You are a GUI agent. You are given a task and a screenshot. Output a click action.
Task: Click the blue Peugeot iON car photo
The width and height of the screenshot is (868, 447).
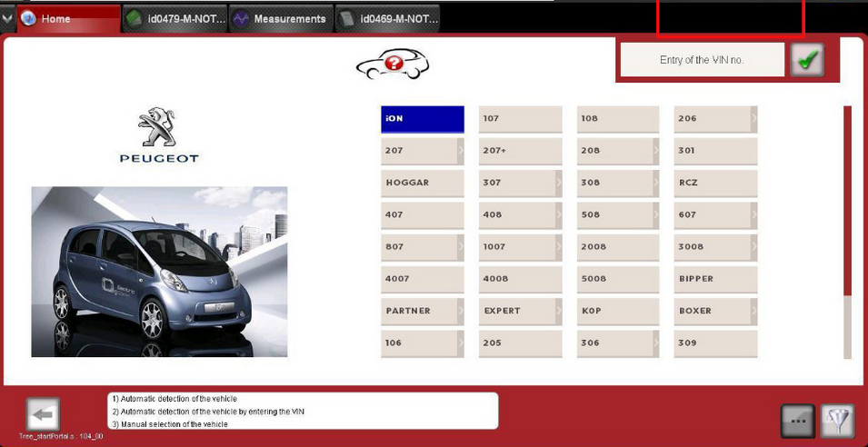click(x=159, y=272)
